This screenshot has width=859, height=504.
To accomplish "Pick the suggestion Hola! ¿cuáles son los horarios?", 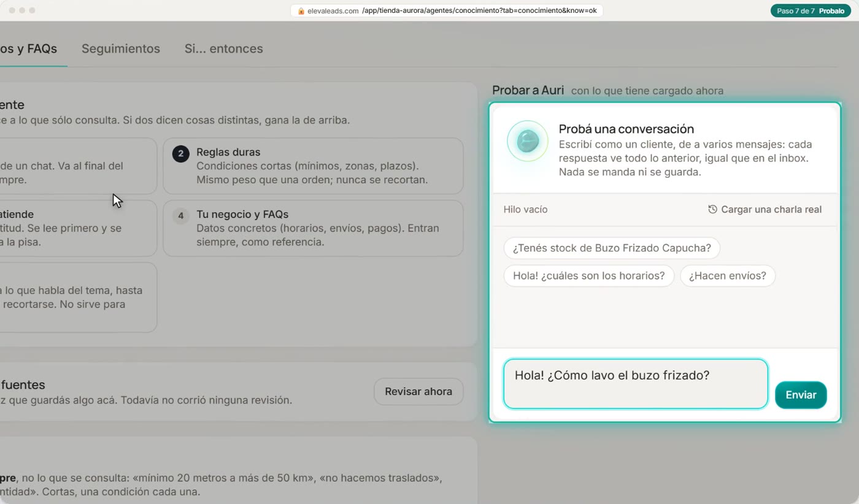I will pos(589,276).
